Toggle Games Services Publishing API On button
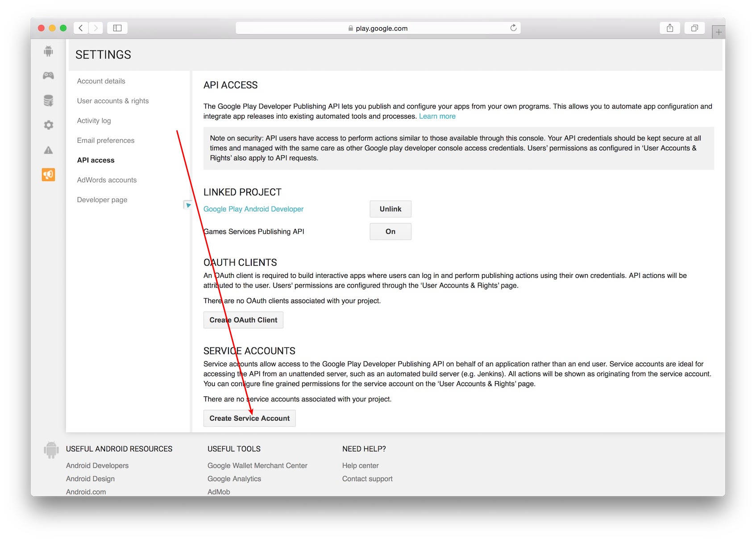Image resolution: width=756 pixels, height=540 pixels. click(390, 231)
